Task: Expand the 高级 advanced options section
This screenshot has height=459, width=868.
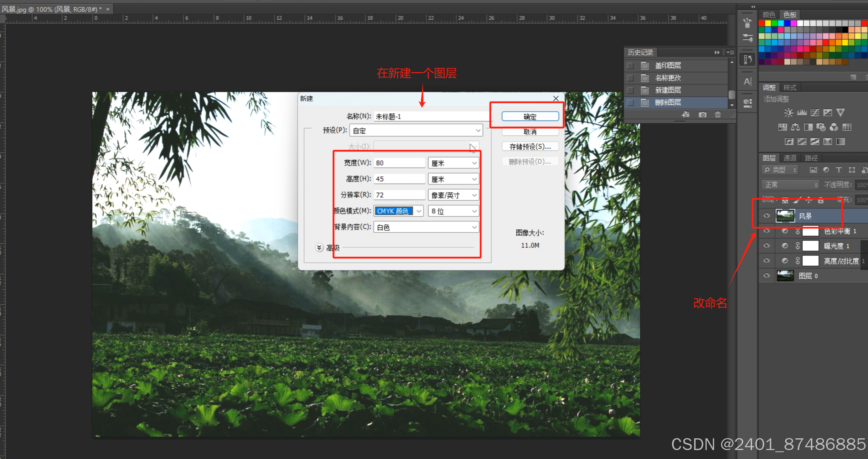Action: 319,247
